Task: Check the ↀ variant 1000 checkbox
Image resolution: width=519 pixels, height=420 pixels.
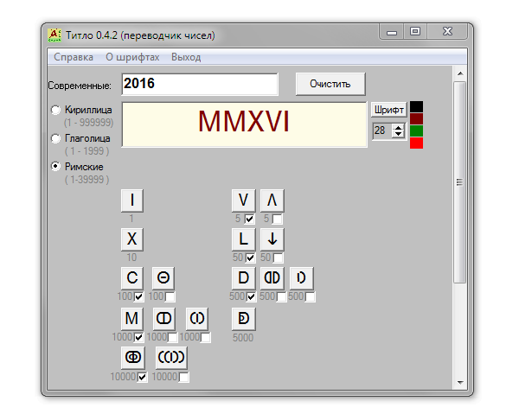Action: click(172, 337)
